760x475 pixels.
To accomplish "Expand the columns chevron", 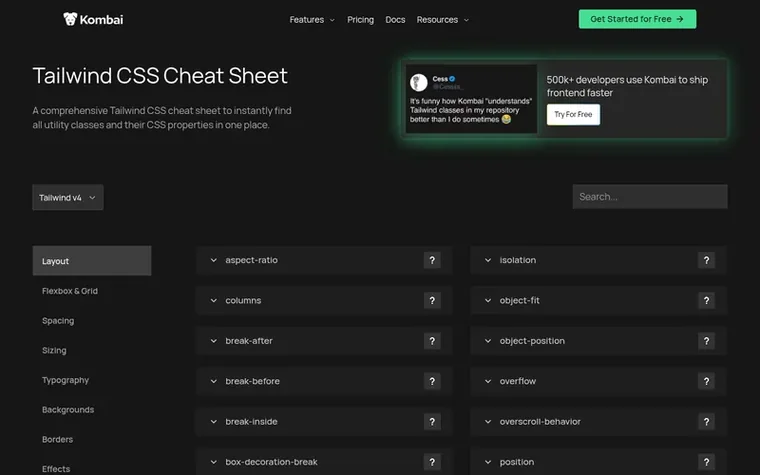I will click(213, 301).
